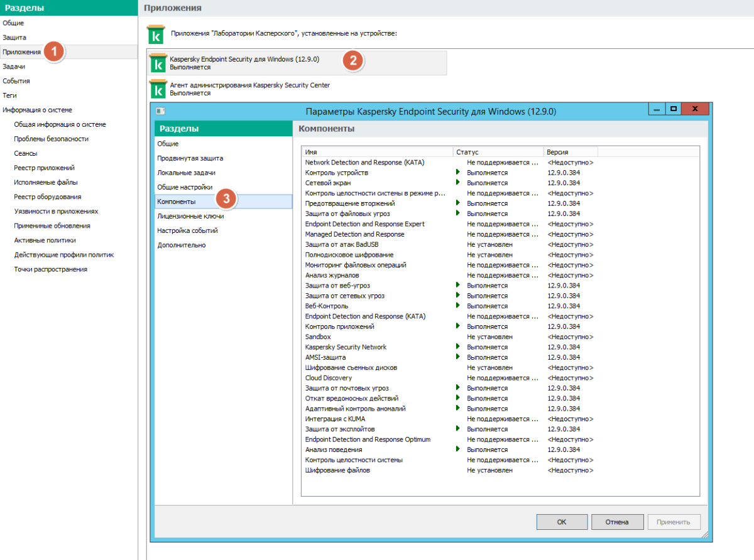Select the Шифрование файлов component row
754x560 pixels.
(501, 470)
